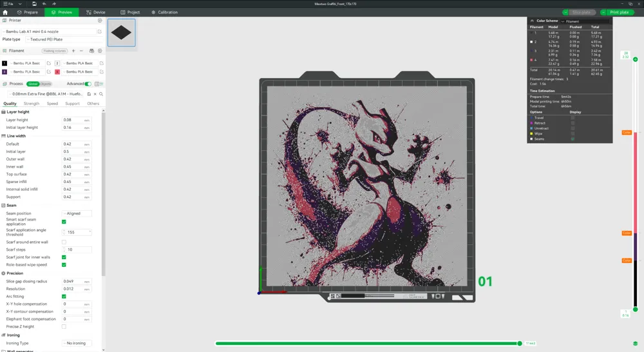Edit preset of filament 2
644x352 pixels.
102,63
